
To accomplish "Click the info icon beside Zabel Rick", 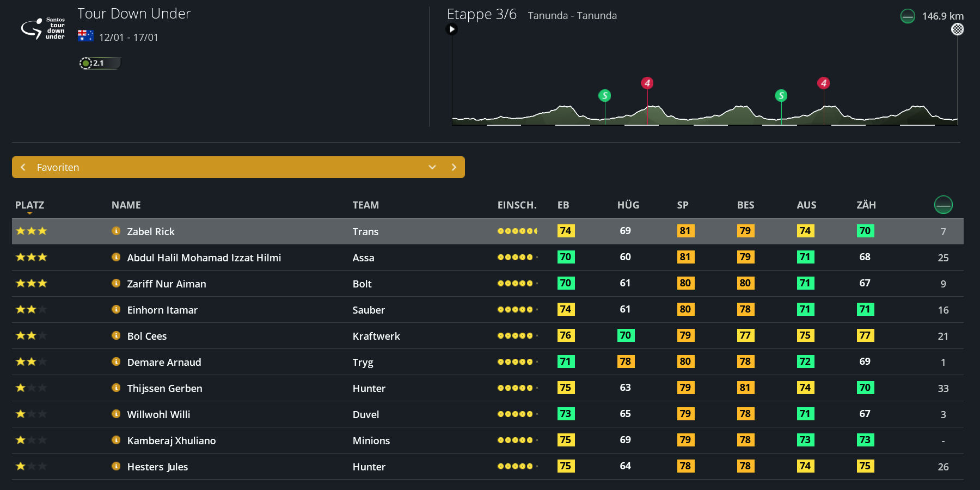I will [116, 231].
